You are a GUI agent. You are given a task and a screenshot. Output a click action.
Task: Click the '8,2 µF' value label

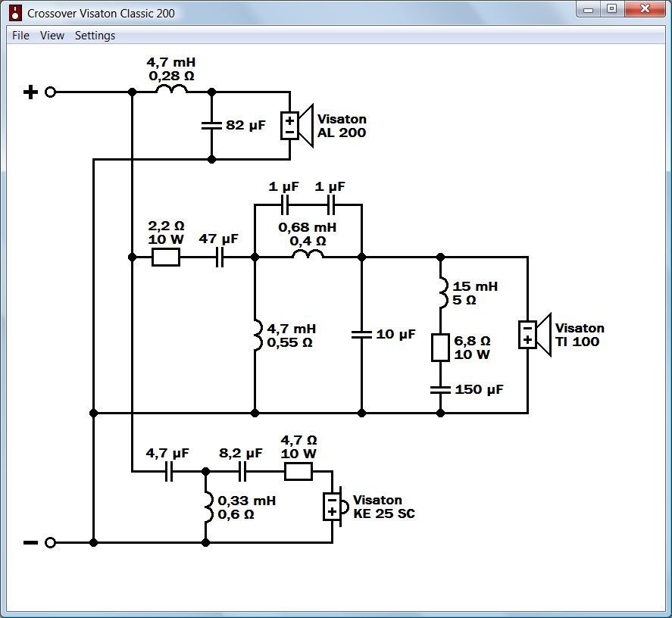click(241, 454)
